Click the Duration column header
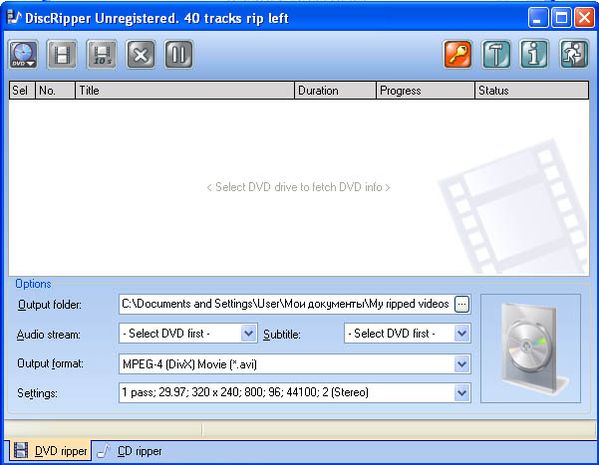This screenshot has height=465, width=599. click(x=335, y=91)
